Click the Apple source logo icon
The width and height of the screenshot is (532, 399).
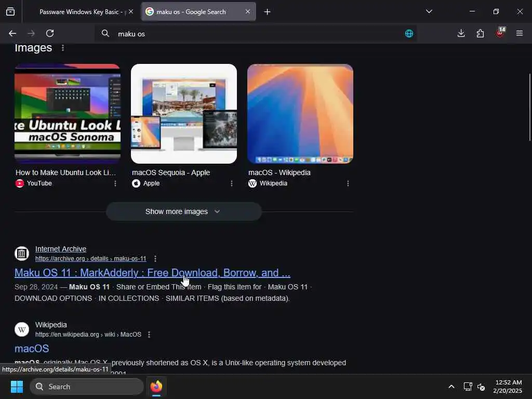pyautogui.click(x=136, y=183)
